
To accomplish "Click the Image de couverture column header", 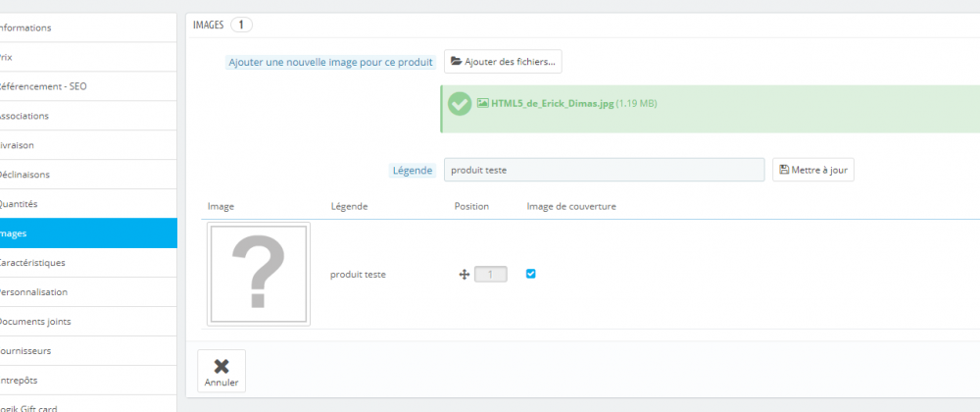I will pos(572,206).
